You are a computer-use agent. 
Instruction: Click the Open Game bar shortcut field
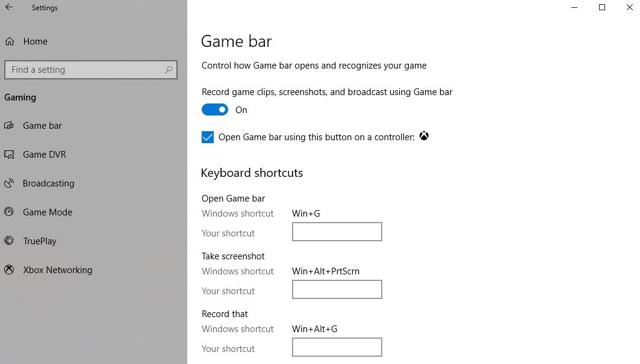[337, 232]
